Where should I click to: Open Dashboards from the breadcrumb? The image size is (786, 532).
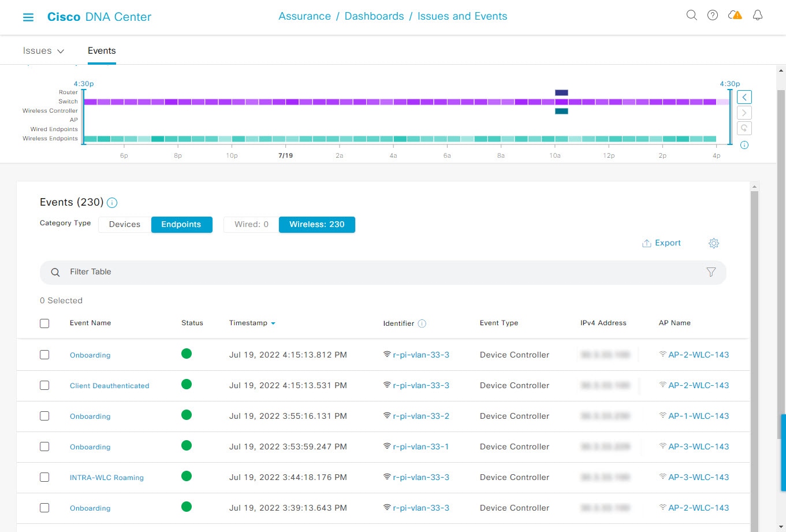coord(374,16)
